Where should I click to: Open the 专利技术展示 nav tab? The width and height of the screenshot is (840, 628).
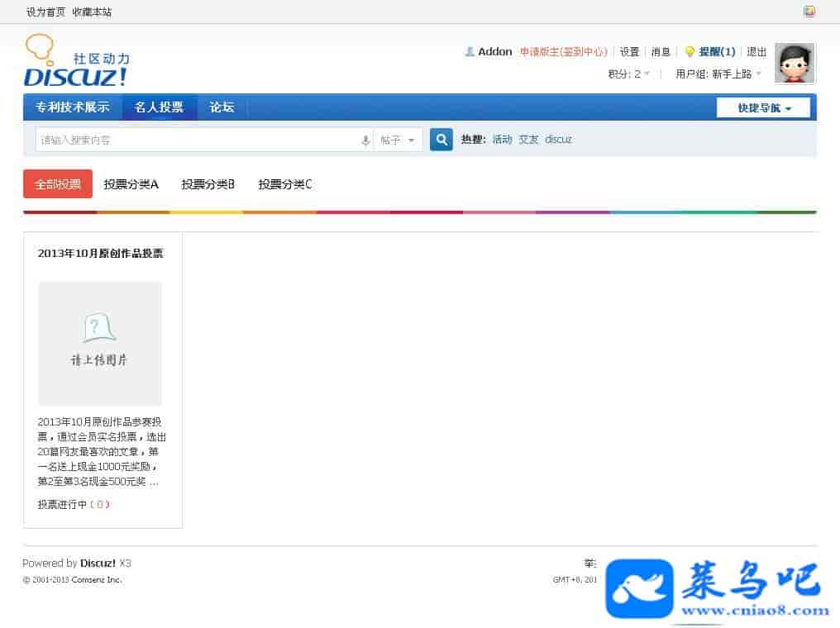point(72,107)
